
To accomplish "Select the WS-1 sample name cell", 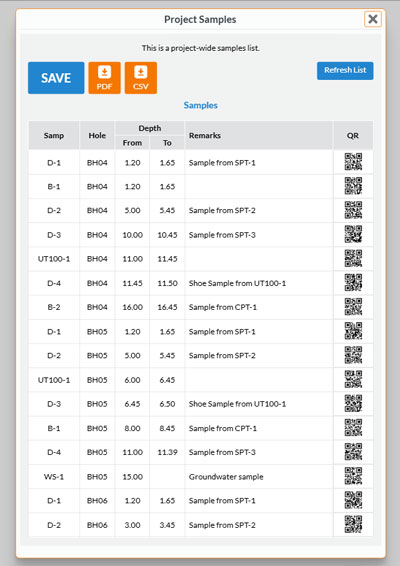I will point(54,476).
